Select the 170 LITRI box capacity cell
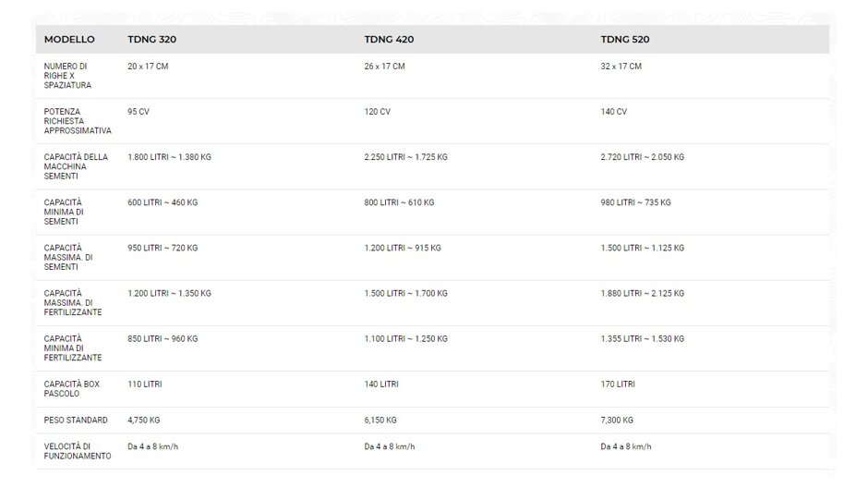This screenshot has width=868, height=488. coord(618,384)
